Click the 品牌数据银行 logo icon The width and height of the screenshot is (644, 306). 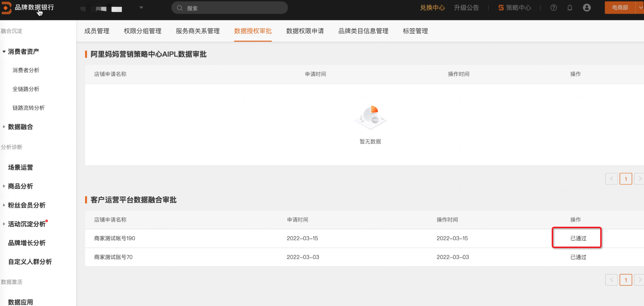coord(6,7)
